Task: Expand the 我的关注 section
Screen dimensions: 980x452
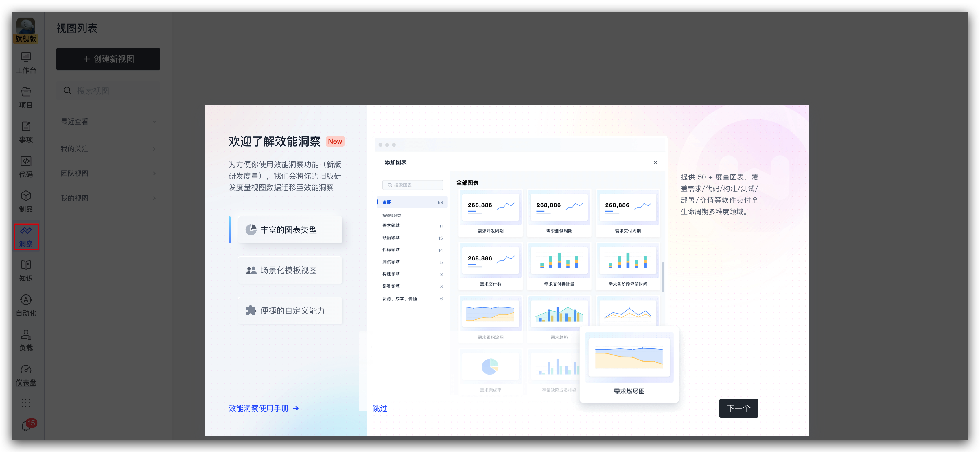Action: click(x=108, y=149)
